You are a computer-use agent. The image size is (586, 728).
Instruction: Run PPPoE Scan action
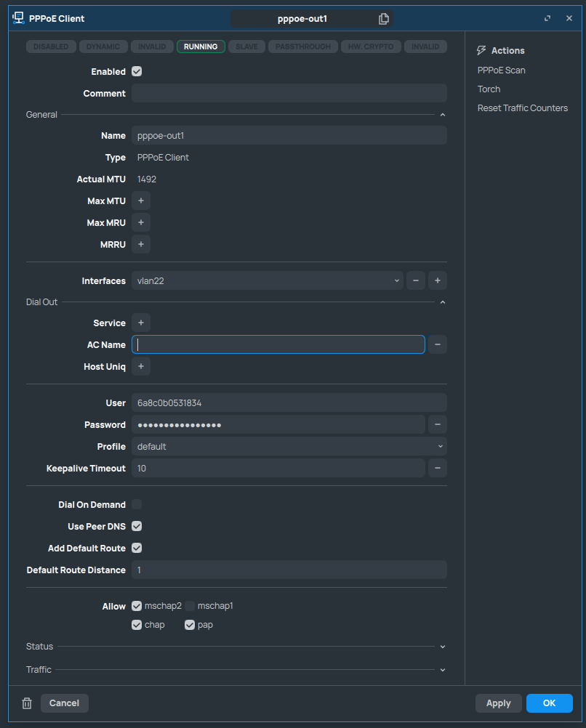click(x=502, y=70)
